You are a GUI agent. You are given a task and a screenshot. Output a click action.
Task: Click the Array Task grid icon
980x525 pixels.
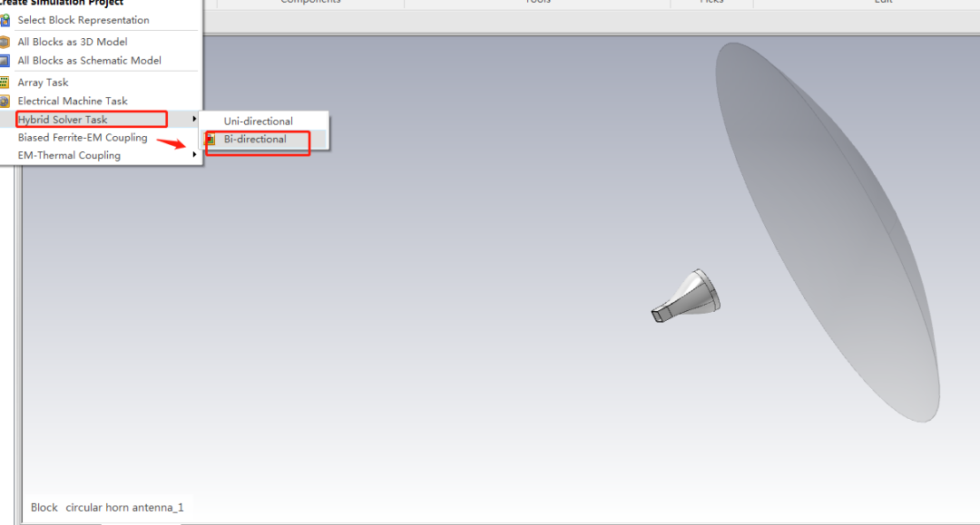[x=5, y=83]
